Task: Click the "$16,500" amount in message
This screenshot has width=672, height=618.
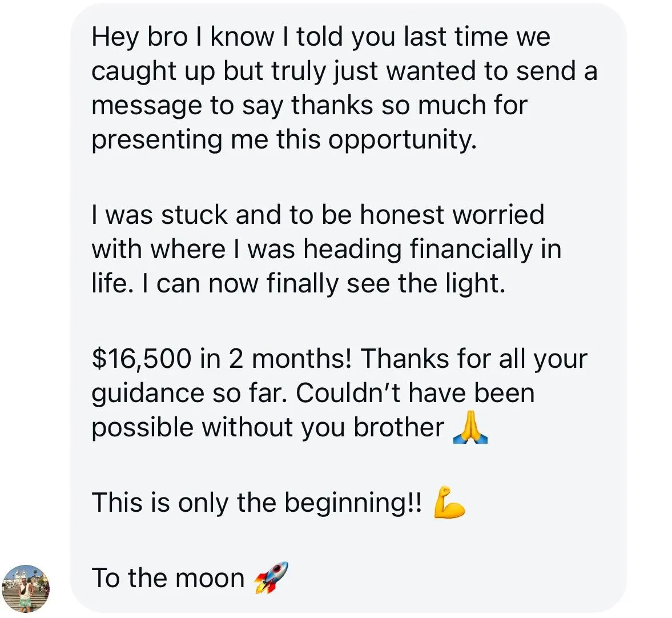Action: 141,359
